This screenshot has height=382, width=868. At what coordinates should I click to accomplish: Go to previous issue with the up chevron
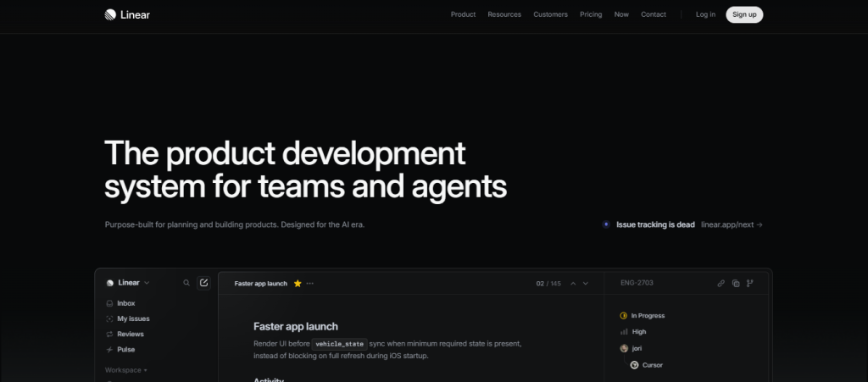573,284
